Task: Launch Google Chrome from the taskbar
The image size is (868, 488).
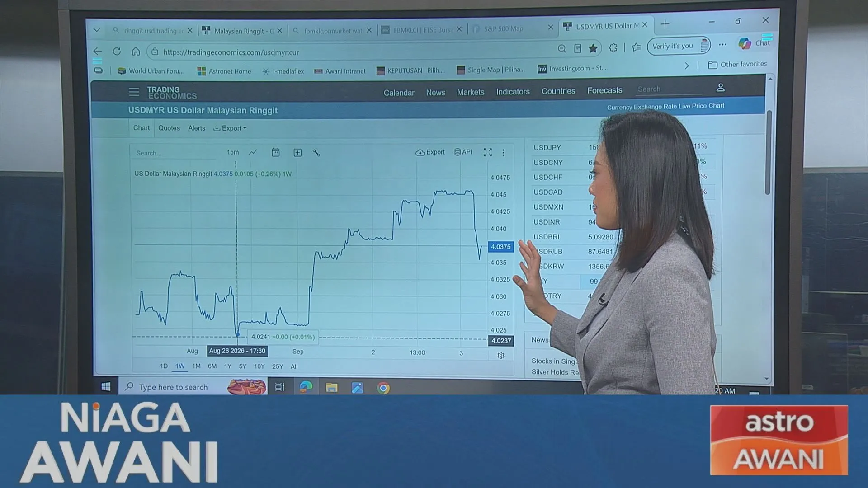Action: click(x=383, y=388)
